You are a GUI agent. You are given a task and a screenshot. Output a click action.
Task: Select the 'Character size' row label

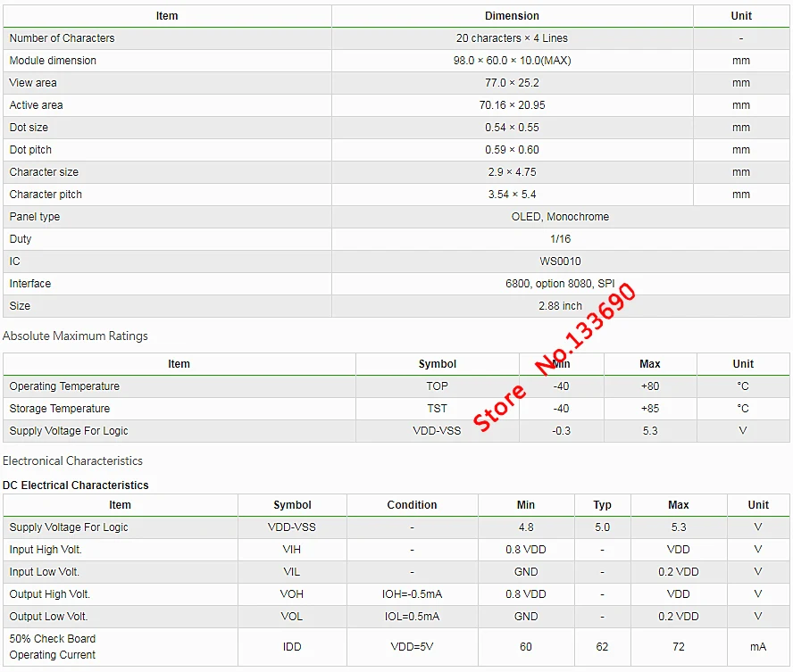[44, 171]
